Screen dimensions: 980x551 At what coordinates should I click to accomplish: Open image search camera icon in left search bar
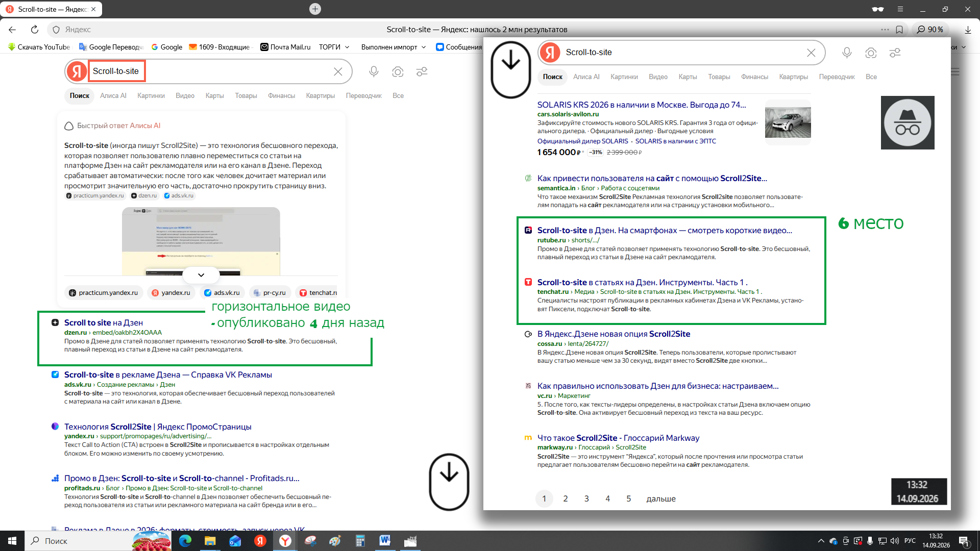point(398,72)
